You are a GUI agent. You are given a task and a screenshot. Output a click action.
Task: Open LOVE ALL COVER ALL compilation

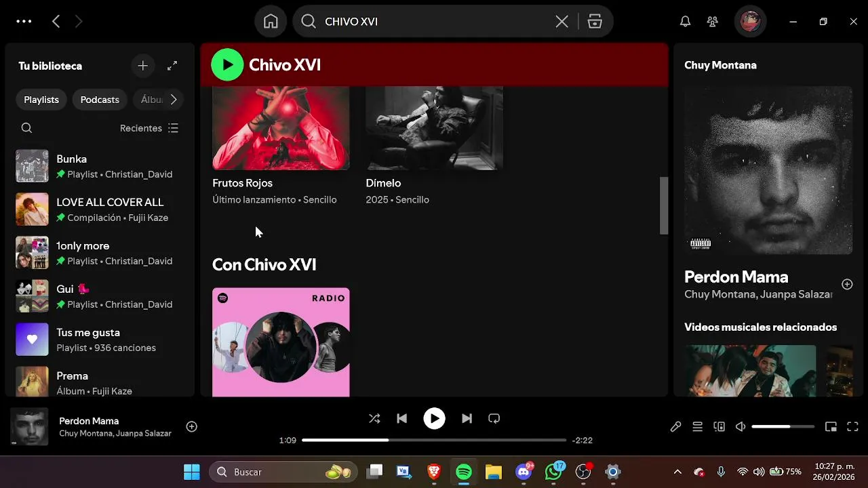coord(100,209)
